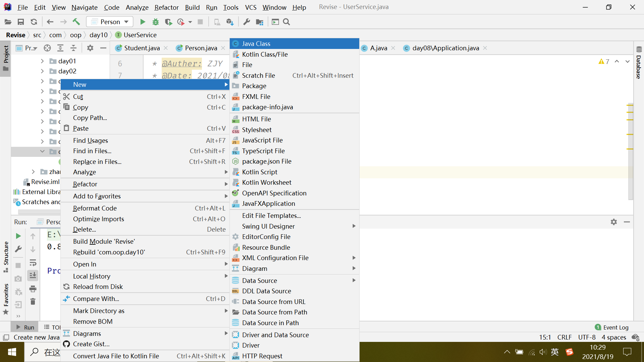Click the Windows taskbar search icon
This screenshot has width=644, height=362.
point(34,352)
